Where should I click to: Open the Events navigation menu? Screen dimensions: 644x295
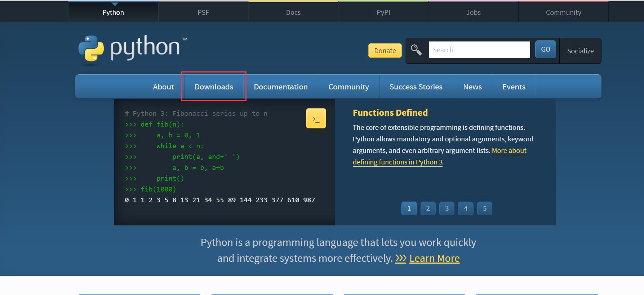[514, 87]
